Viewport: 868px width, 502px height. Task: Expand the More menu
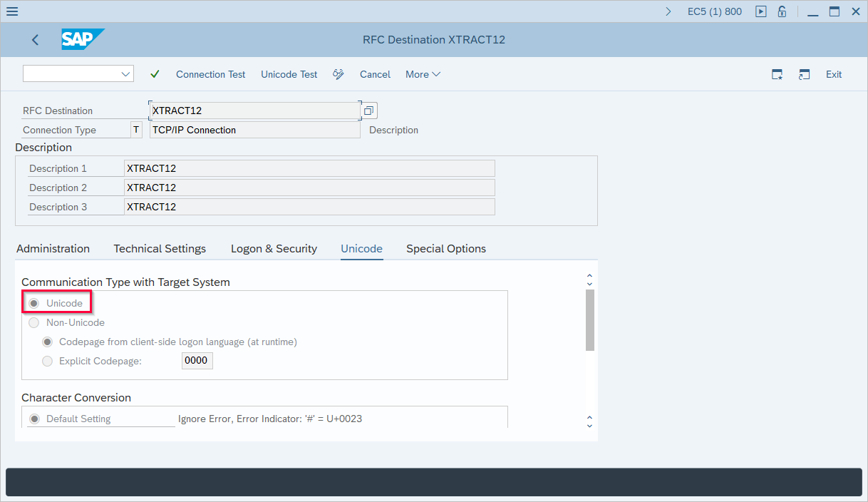pos(423,74)
